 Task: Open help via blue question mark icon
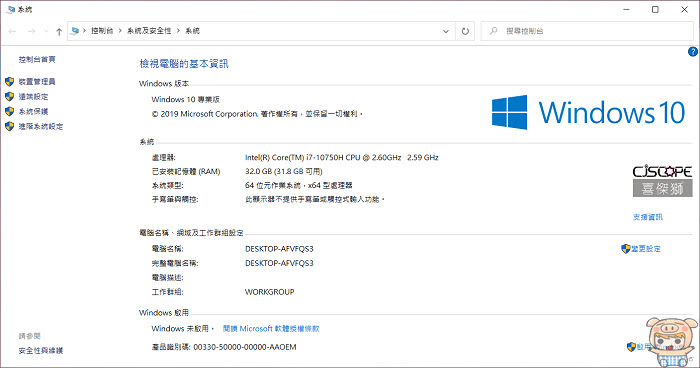[x=692, y=52]
